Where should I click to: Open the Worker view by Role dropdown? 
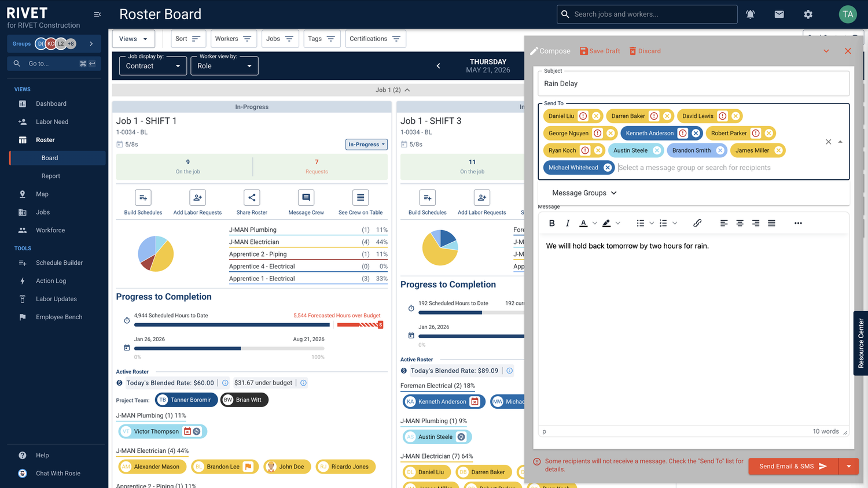[225, 66]
